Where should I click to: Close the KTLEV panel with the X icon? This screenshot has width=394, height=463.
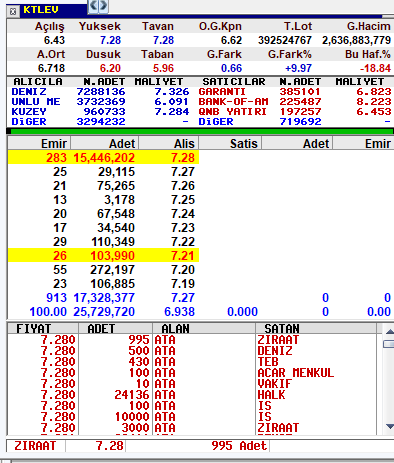[x=13, y=12]
